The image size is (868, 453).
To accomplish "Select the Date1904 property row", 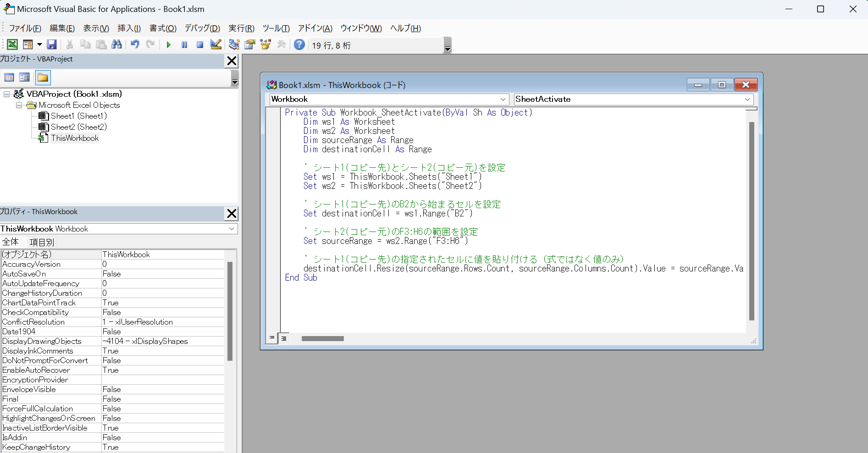I will pyautogui.click(x=112, y=331).
